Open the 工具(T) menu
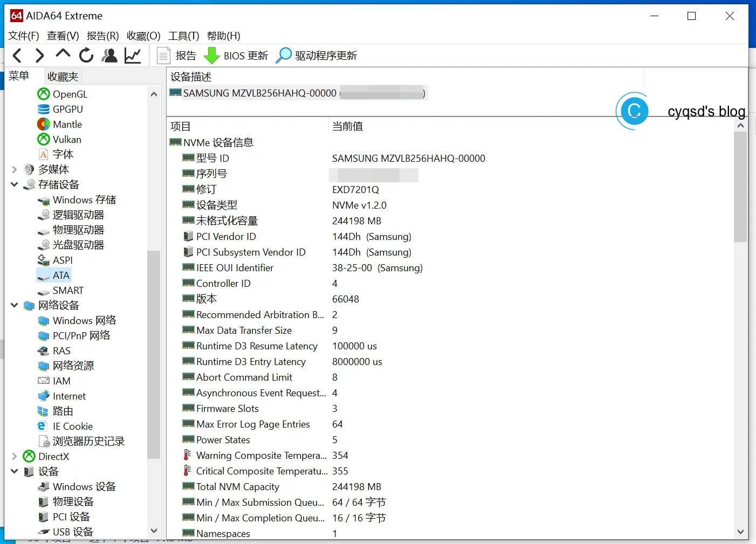The height and width of the screenshot is (544, 756). [x=183, y=36]
